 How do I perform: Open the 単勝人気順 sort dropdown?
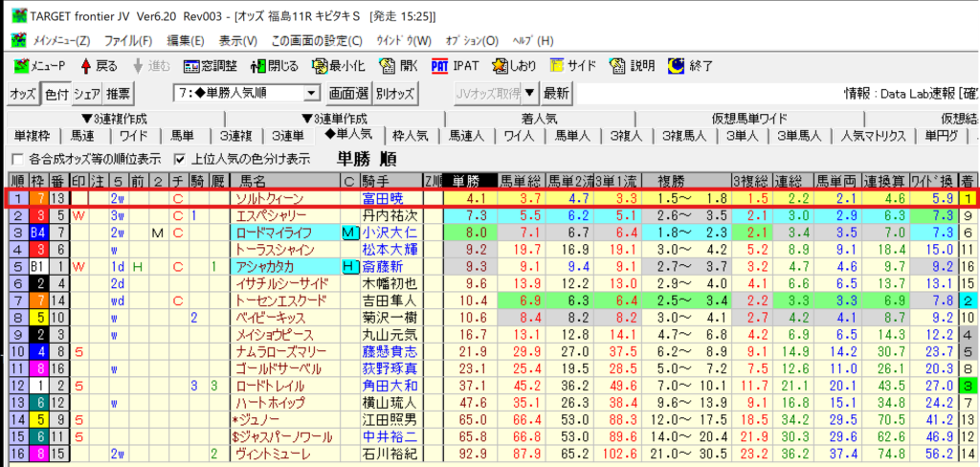tap(310, 94)
